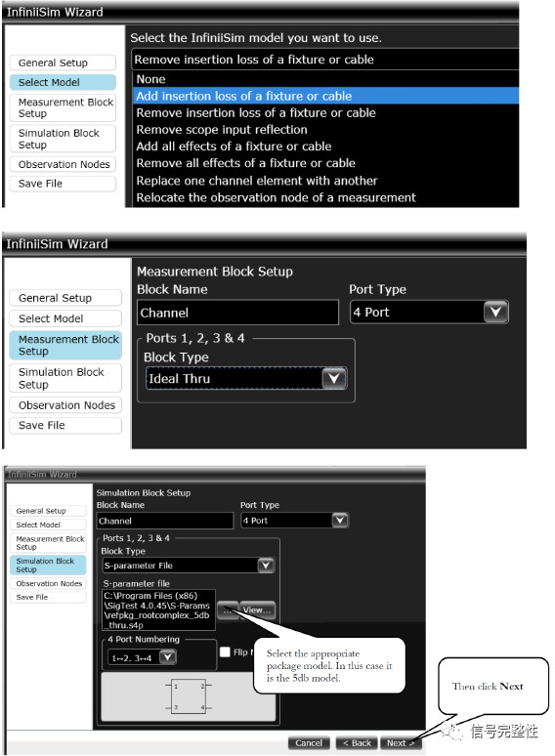Open the InfiniiSim model selection combo box
Image resolution: width=555 pixels, height=756 pixels.
325,60
